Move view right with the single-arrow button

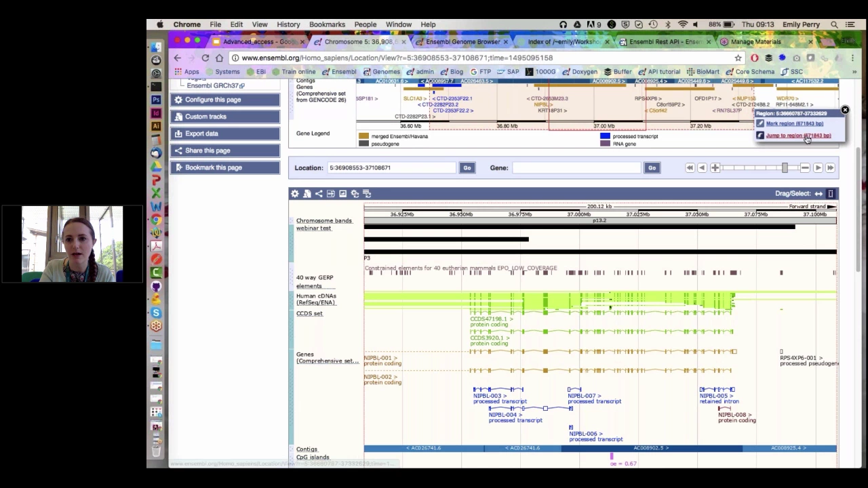818,167
